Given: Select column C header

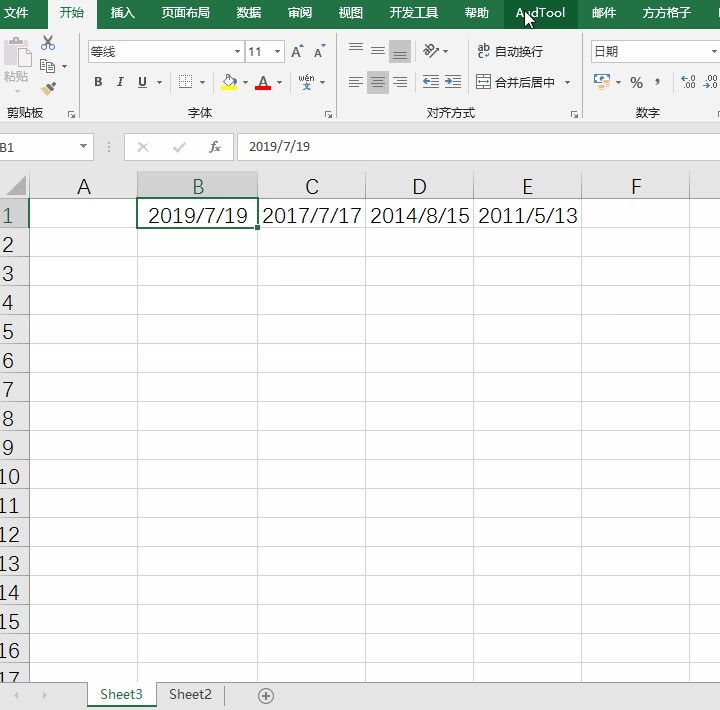Looking at the screenshot, I should (x=312, y=186).
